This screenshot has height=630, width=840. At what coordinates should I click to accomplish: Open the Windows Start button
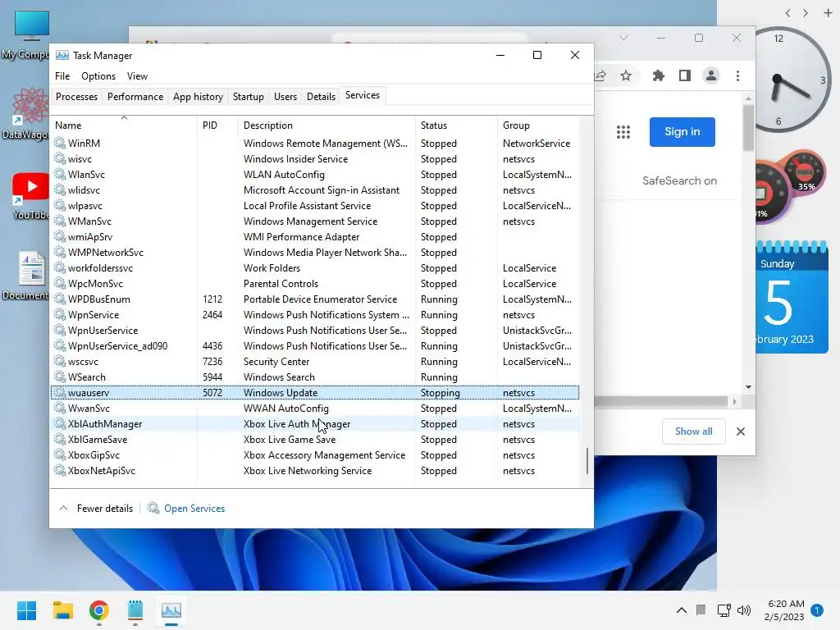coord(26,610)
